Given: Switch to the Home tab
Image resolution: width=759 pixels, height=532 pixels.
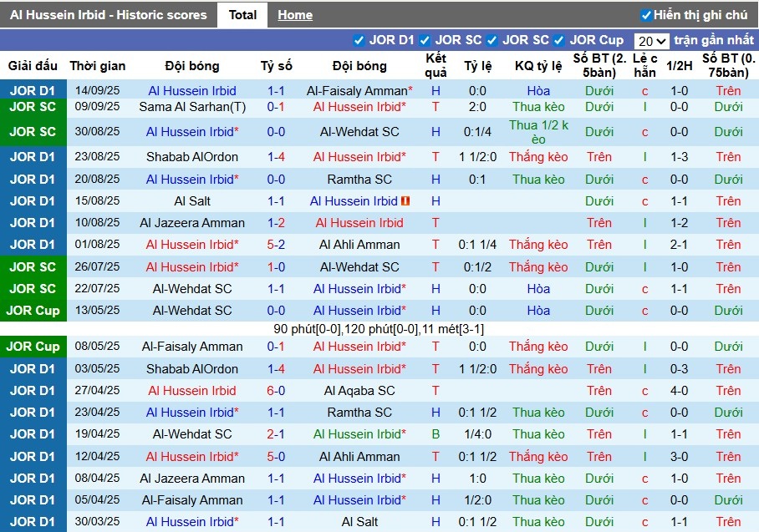Looking at the screenshot, I should point(294,14).
